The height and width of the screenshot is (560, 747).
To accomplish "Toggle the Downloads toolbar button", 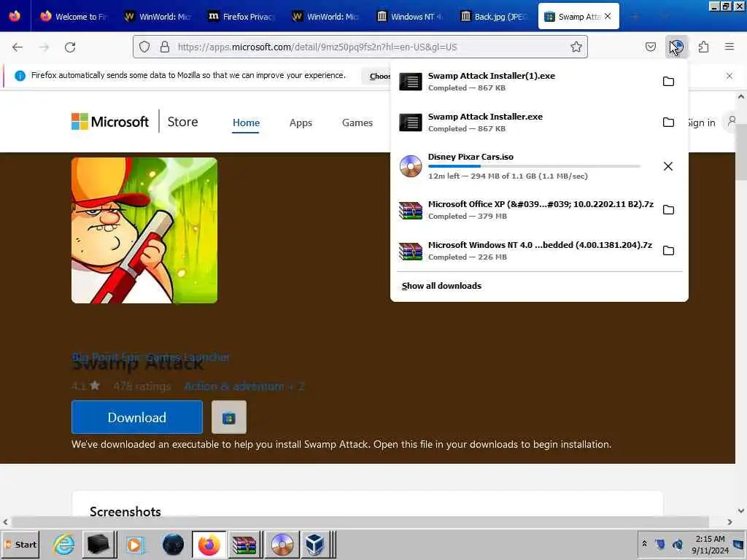I will pyautogui.click(x=676, y=47).
